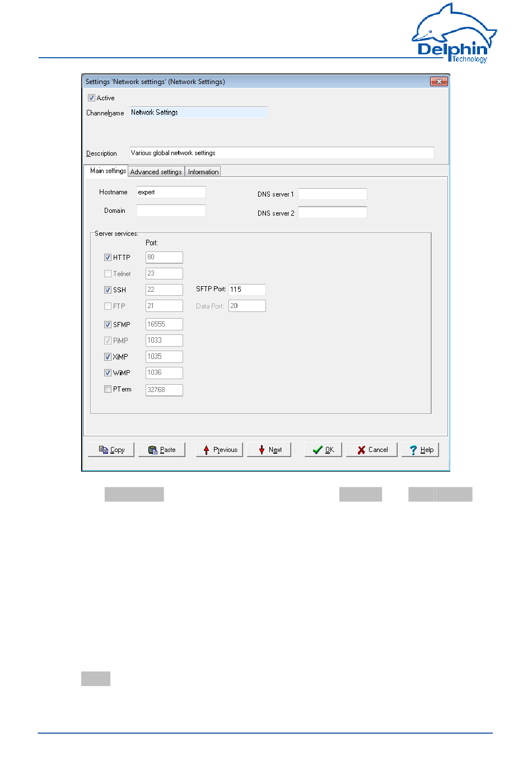Click the red X Cancel icon
Image resolution: width=532 pixels, height=760 pixels.
(361, 450)
